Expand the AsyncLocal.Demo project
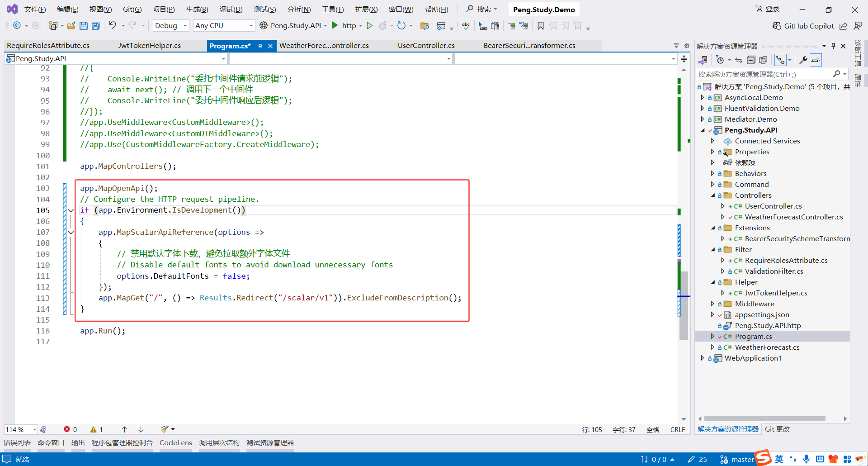 click(702, 97)
